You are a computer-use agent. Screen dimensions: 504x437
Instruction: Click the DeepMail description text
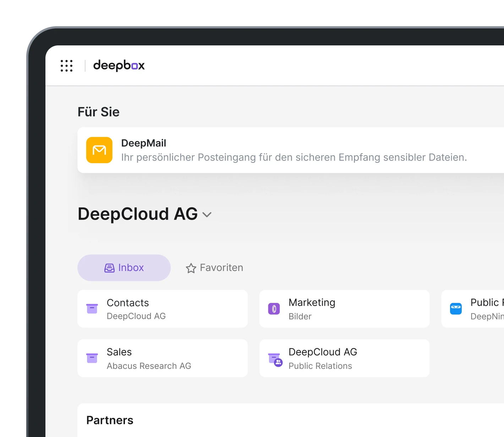point(294,157)
